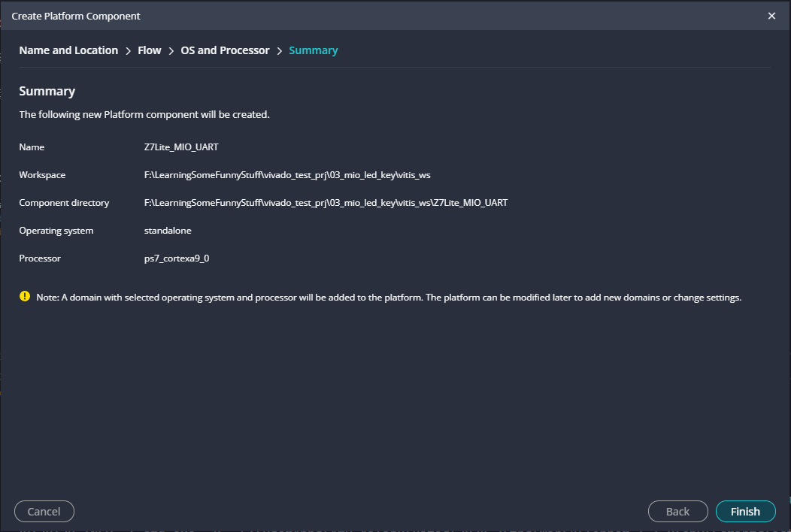Screen dimensions: 791x532
Task: Click chevron before Summary breadcrumb
Action: pyautogui.click(x=279, y=50)
